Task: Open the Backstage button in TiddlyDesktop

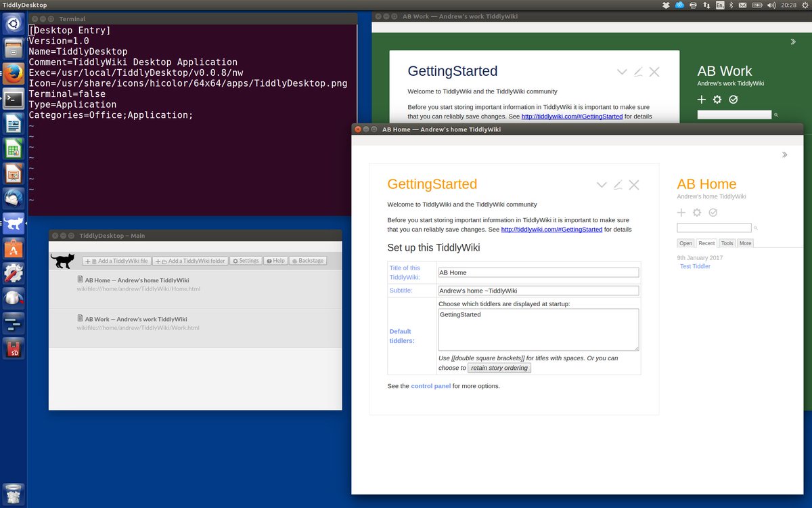Action: (x=308, y=261)
